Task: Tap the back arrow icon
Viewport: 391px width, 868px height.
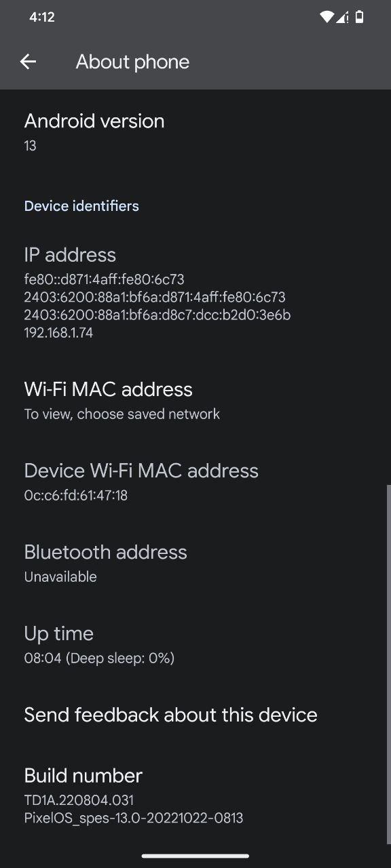Action: [x=28, y=62]
